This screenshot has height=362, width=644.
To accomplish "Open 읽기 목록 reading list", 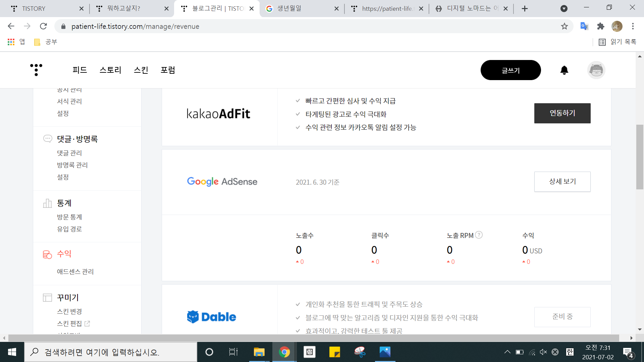I will (x=618, y=42).
